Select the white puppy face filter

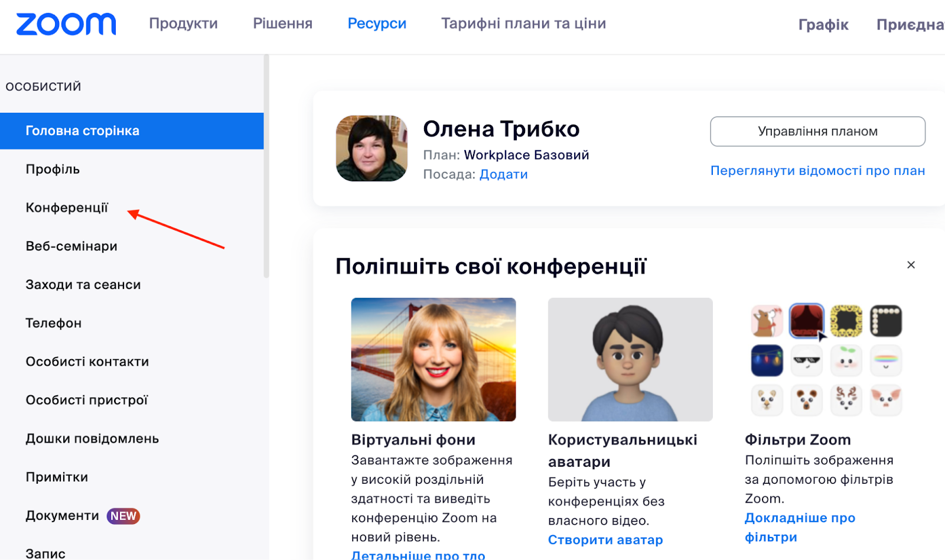coord(767,400)
